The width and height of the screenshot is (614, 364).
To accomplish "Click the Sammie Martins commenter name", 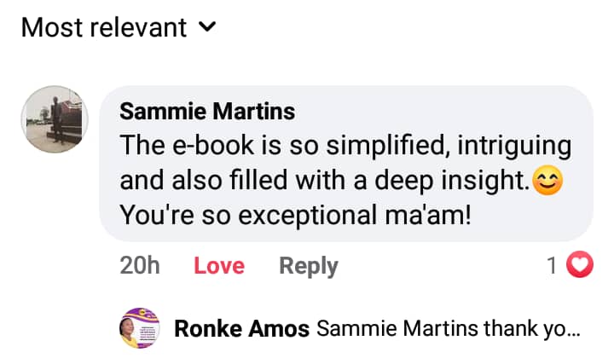I will click(207, 111).
